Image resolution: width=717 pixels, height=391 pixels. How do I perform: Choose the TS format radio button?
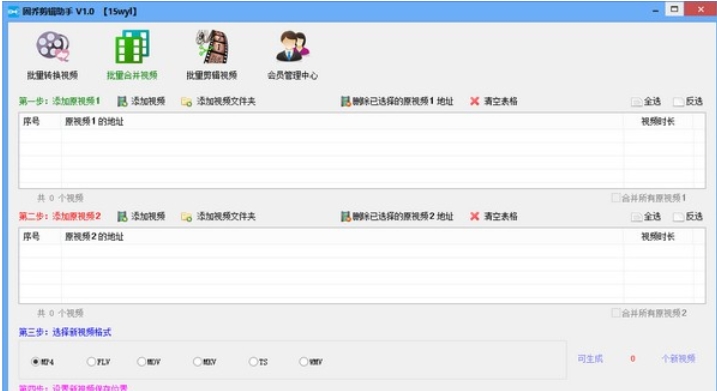coord(253,362)
